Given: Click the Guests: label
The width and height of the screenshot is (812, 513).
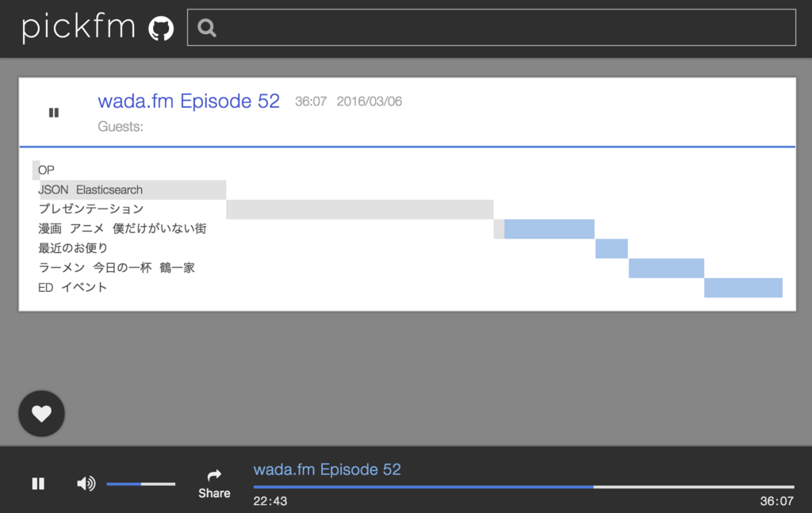Looking at the screenshot, I should coord(121,127).
